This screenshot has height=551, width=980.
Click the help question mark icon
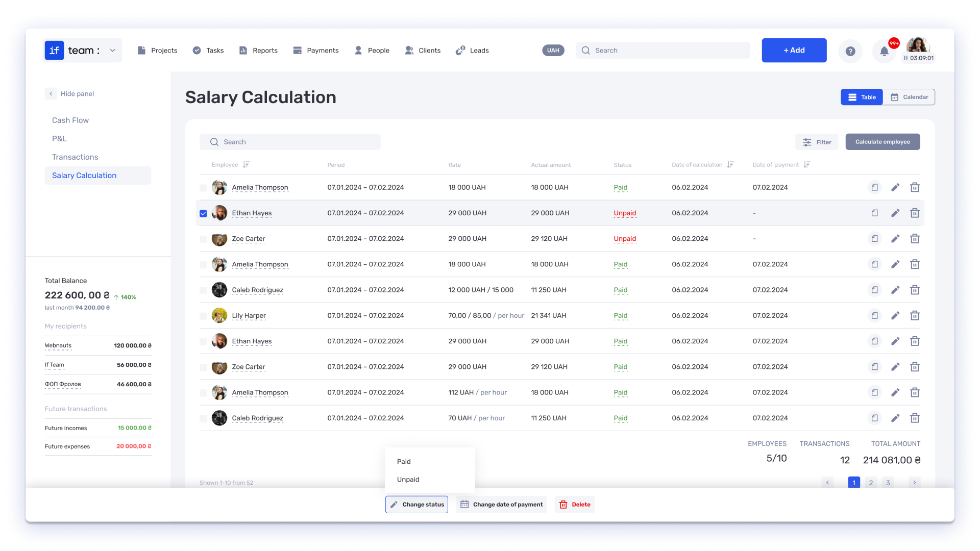click(x=850, y=51)
